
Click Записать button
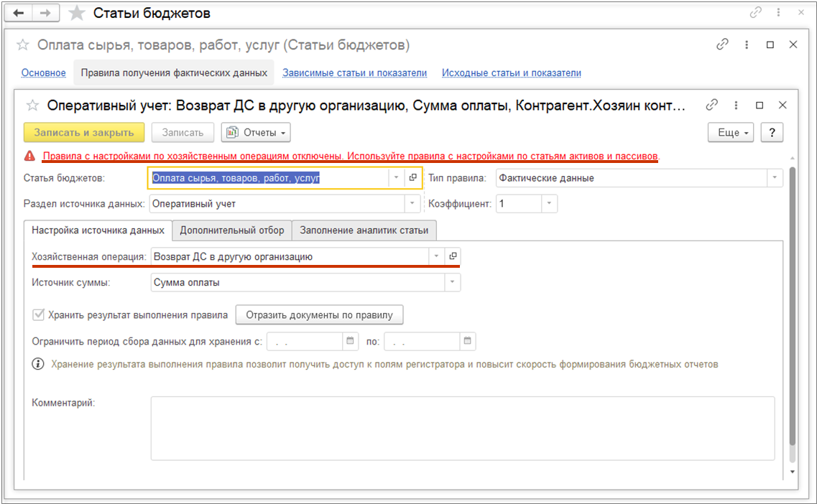click(183, 132)
